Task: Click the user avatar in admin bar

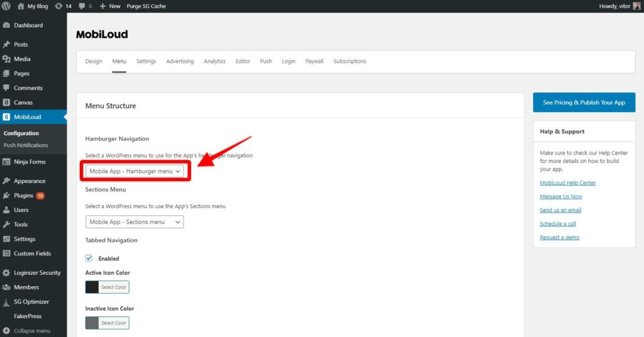Action: (636, 6)
